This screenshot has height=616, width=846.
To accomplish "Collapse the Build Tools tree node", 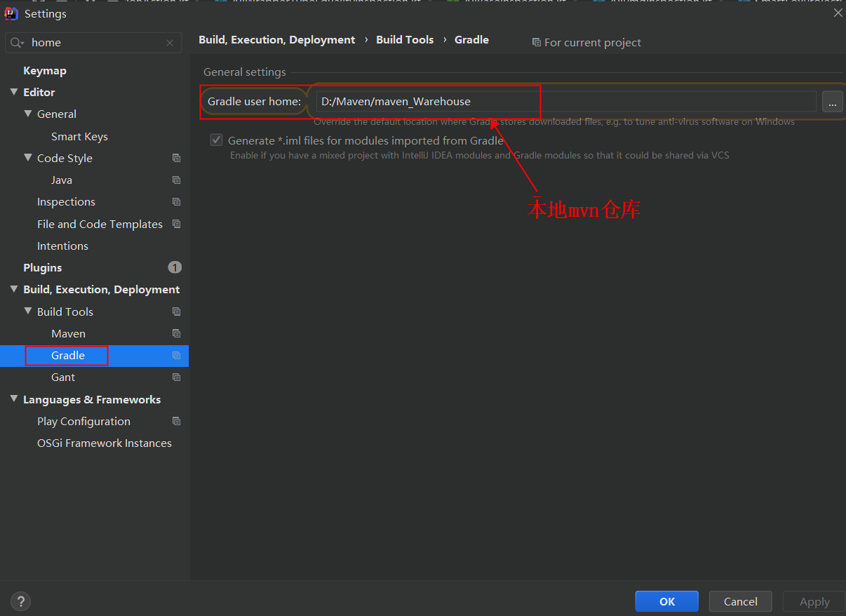I will click(x=28, y=312).
